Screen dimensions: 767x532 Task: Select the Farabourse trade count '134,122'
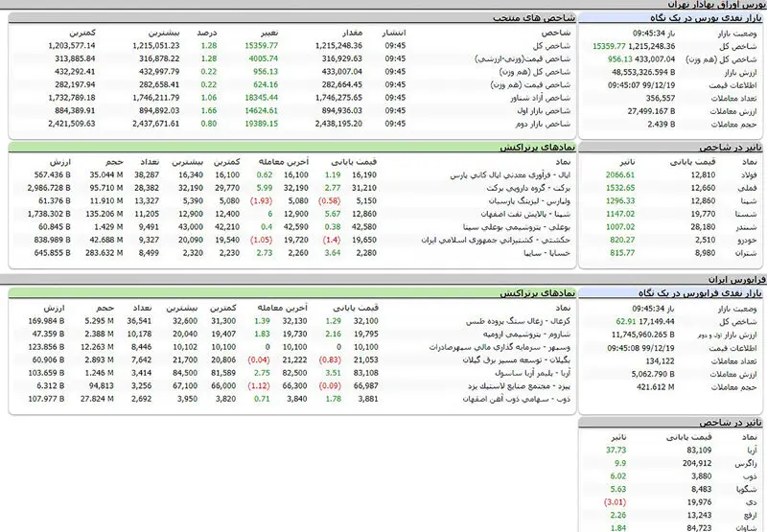pyautogui.click(x=660, y=361)
